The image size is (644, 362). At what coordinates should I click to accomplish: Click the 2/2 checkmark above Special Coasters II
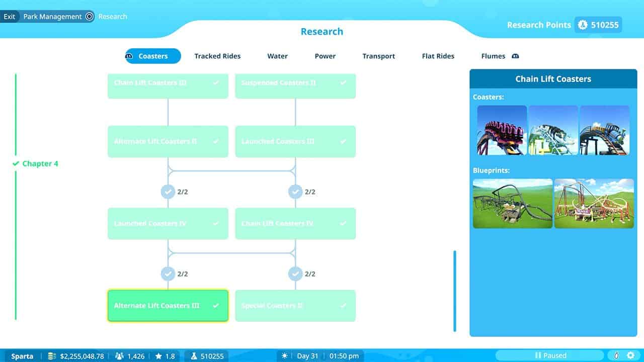[295, 274]
